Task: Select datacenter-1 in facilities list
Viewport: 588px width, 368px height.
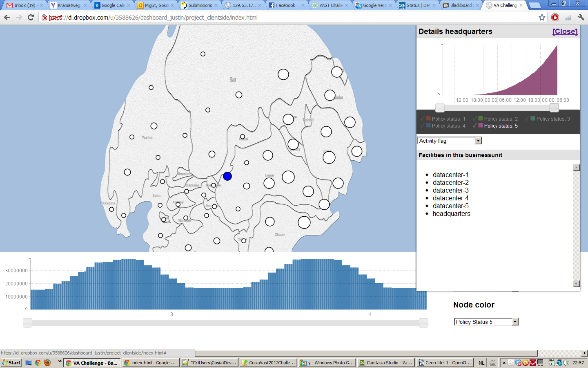Action: [450, 175]
